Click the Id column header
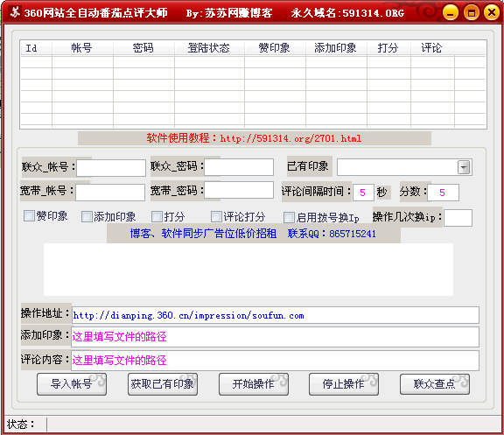504x435 pixels. 36,48
